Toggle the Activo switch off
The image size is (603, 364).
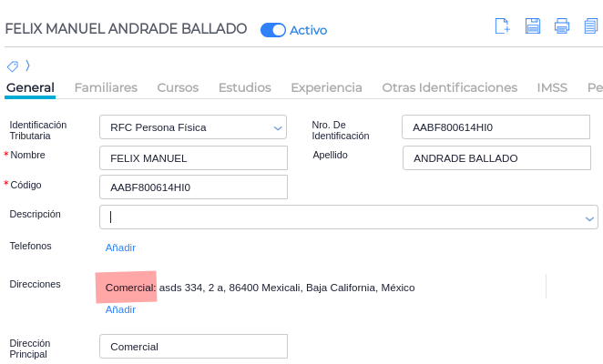(273, 30)
